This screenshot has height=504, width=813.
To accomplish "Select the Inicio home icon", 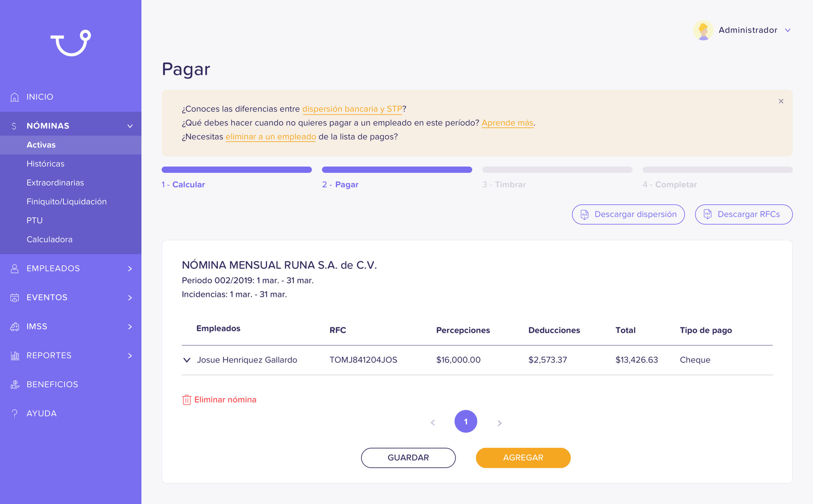I will click(x=14, y=97).
